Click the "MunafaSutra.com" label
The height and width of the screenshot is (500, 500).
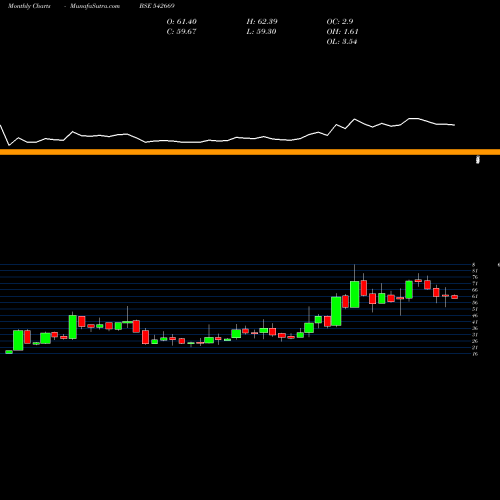[x=95, y=6]
